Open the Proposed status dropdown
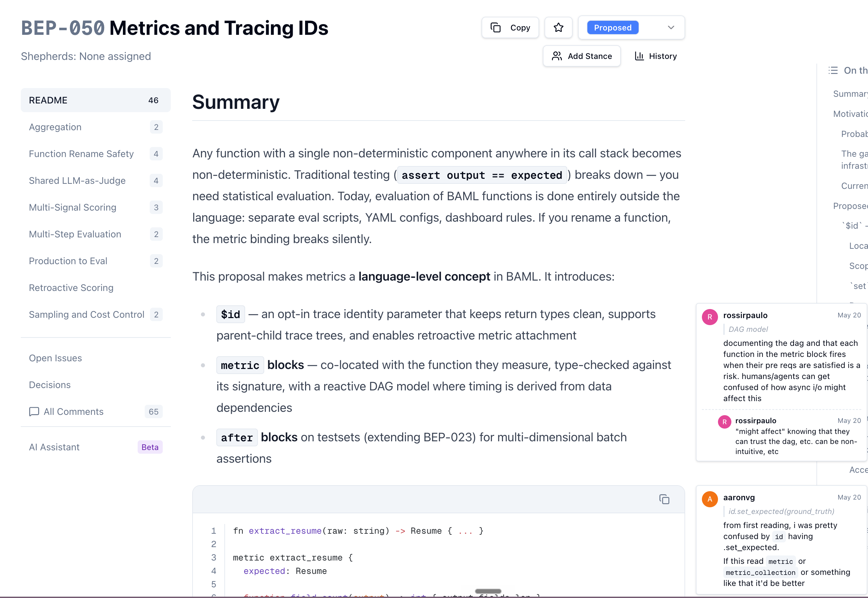 tap(631, 27)
